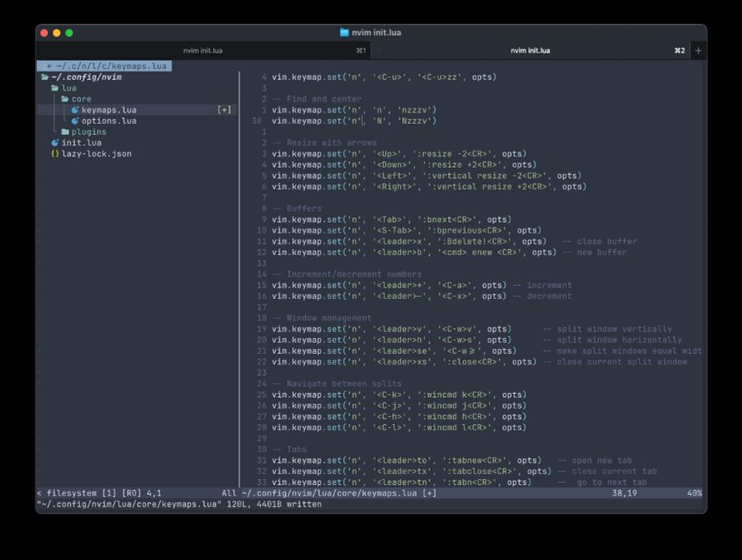This screenshot has width=742, height=560.
Task: Switch to second nvim init.lua tab
Action: (530, 50)
